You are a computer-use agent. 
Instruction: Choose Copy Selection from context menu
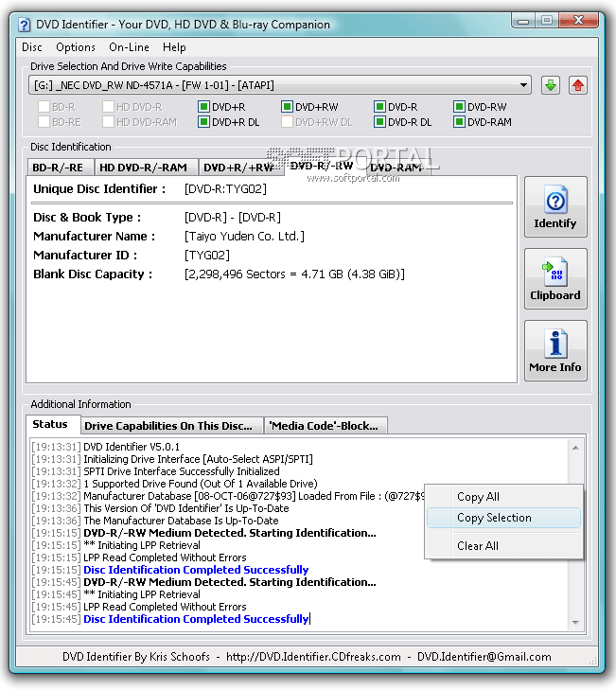point(503,518)
